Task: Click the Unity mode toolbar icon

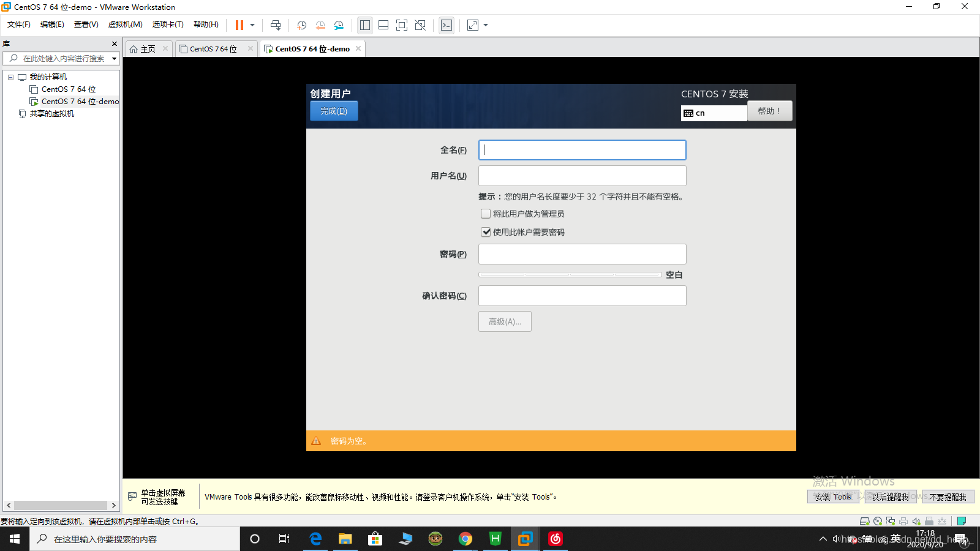Action: [420, 25]
